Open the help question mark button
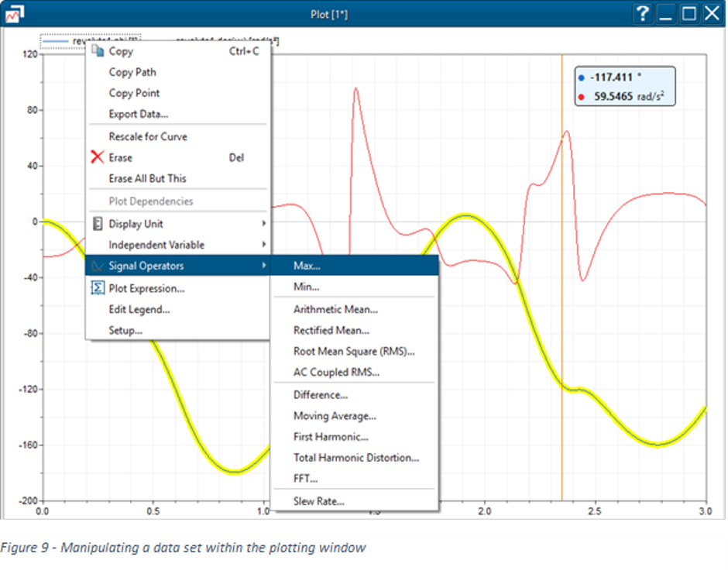 click(643, 13)
